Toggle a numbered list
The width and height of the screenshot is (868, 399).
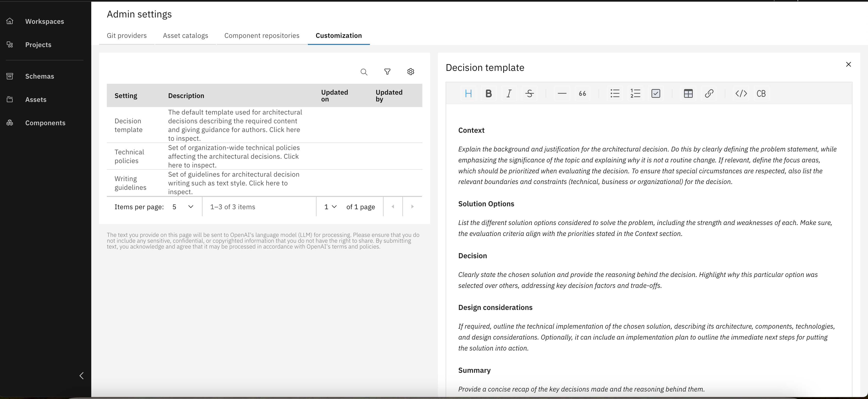click(x=635, y=93)
